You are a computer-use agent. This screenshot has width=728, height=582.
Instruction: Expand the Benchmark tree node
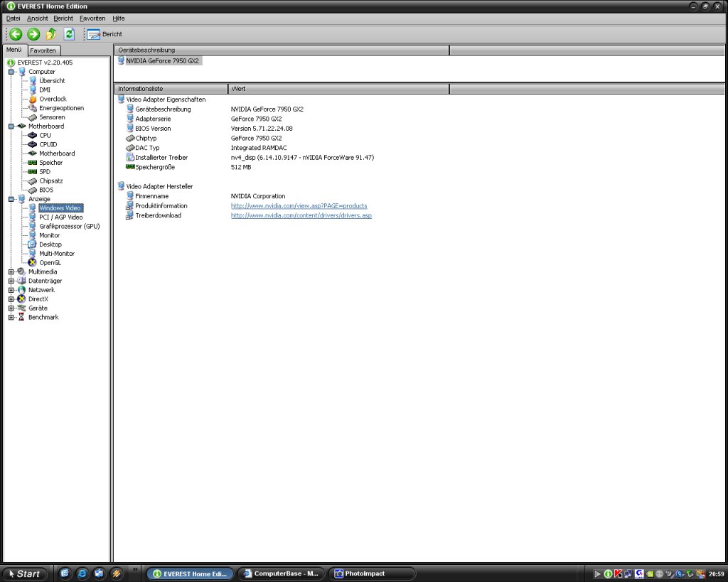click(x=11, y=318)
